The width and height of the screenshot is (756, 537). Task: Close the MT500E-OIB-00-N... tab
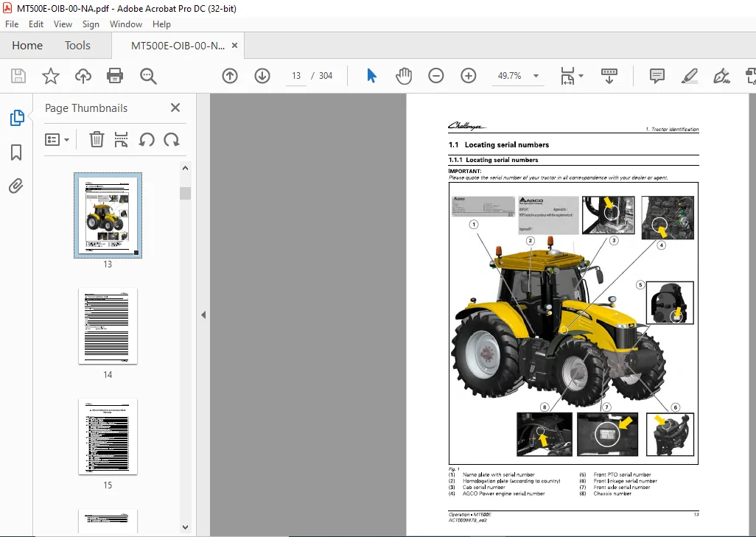[x=235, y=46]
